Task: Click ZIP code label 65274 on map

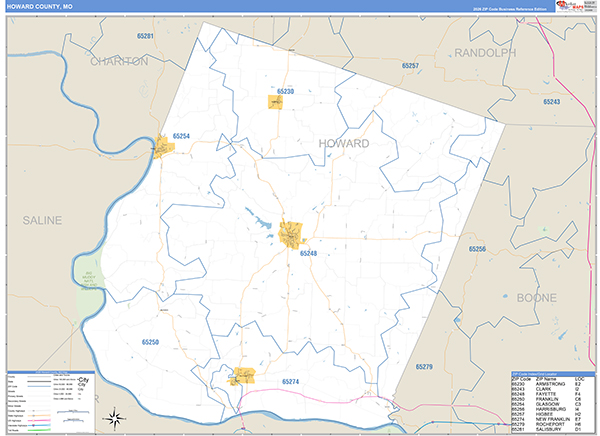Action: tap(290, 382)
